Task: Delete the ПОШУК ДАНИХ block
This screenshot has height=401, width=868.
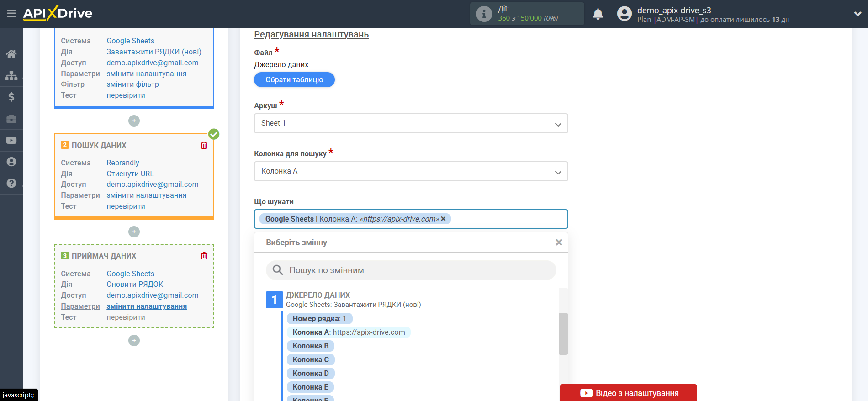Action: coord(204,145)
